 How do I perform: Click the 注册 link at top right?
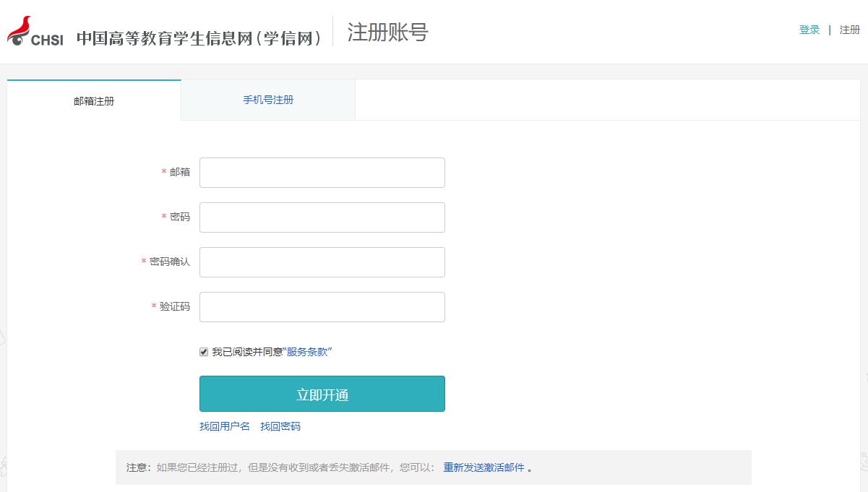tap(849, 30)
